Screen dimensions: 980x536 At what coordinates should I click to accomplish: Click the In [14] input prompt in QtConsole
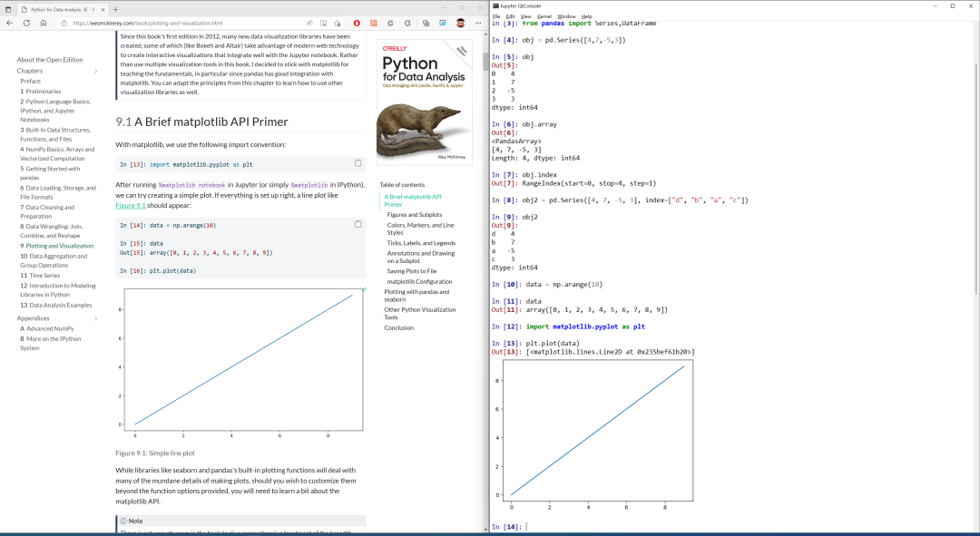[508, 524]
